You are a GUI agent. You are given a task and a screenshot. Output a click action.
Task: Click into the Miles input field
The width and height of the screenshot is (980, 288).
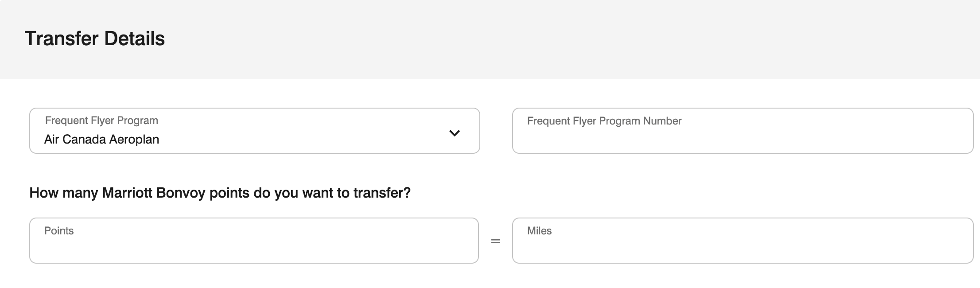(x=743, y=246)
